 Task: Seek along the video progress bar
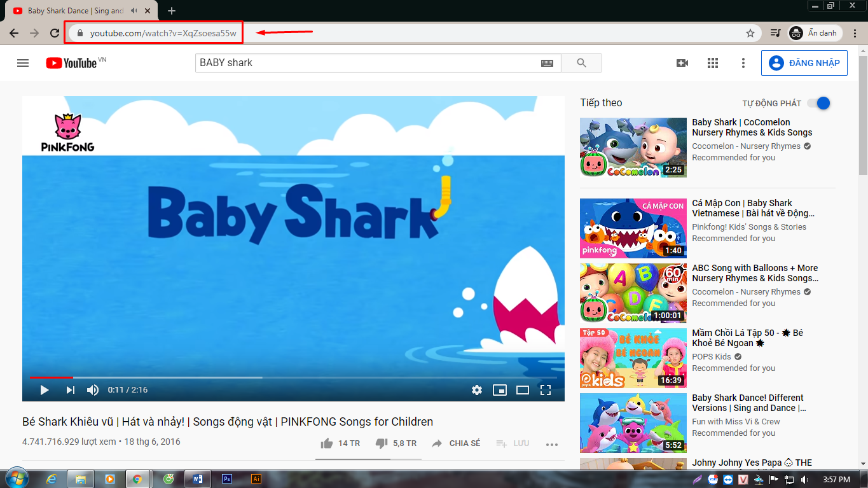(x=293, y=377)
